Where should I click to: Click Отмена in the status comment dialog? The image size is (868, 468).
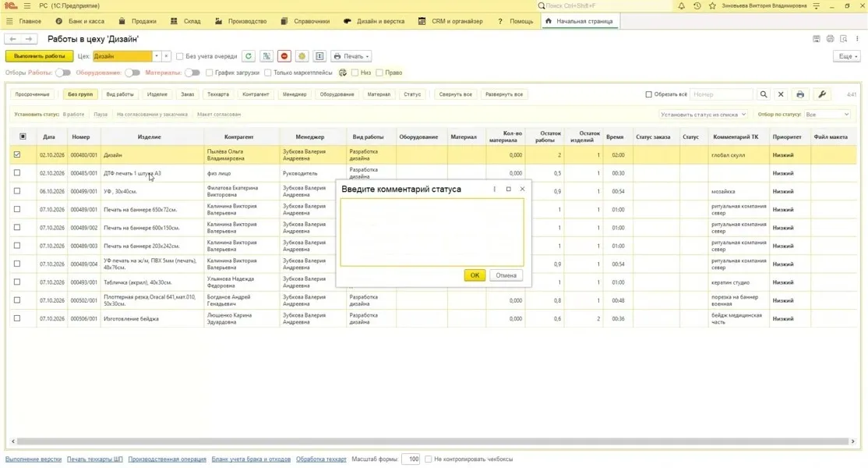[506, 275]
